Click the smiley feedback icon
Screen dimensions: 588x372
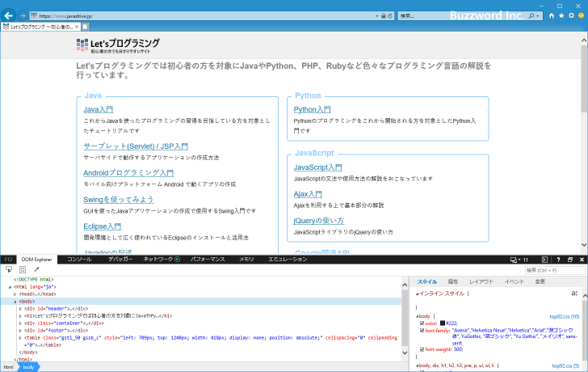(x=582, y=15)
